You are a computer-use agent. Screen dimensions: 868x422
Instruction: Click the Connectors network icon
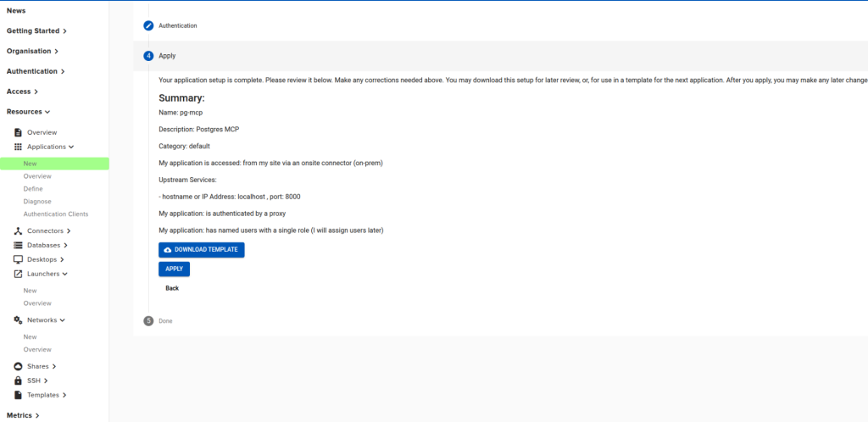(x=18, y=231)
